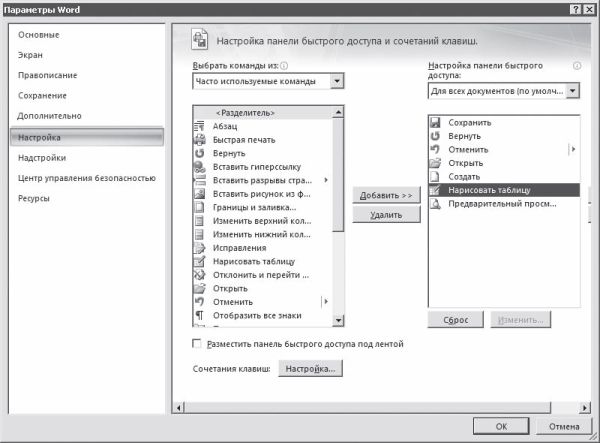Click command list vertical scrollbar thumb

(x=338, y=175)
